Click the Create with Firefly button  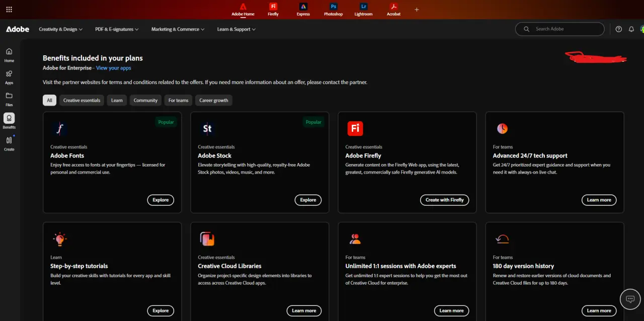click(x=445, y=200)
